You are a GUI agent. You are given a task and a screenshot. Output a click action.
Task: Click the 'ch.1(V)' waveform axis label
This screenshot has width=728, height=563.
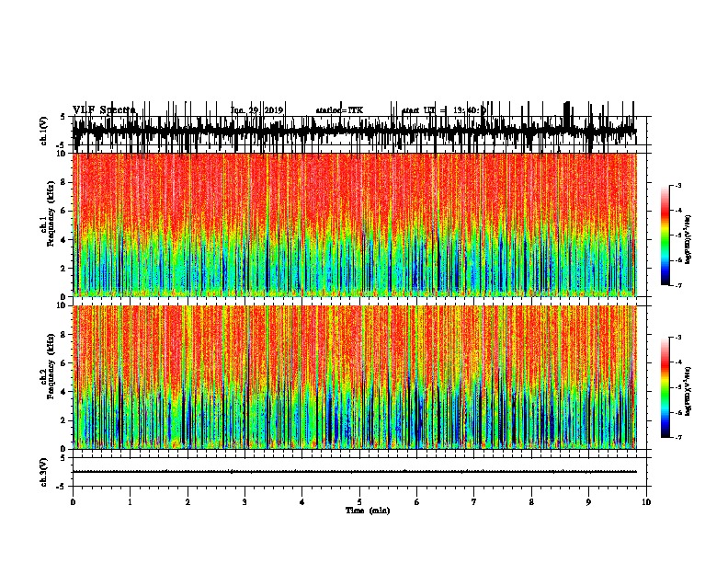pyautogui.click(x=43, y=131)
